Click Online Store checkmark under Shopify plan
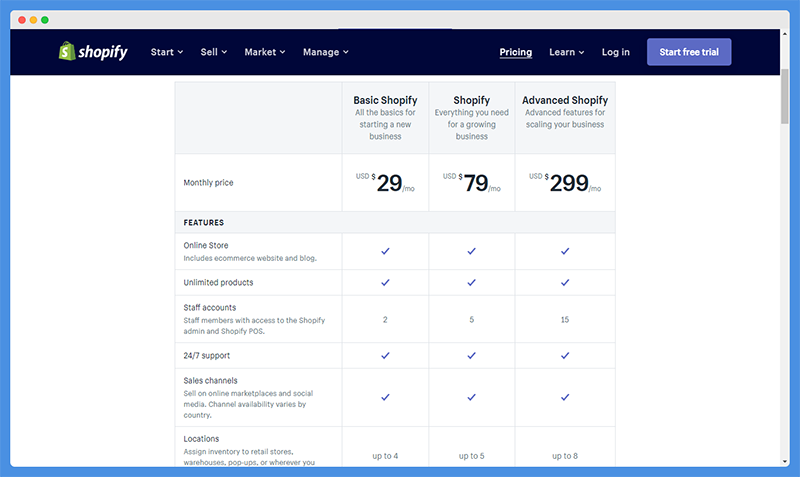Viewport: 800px width, 477px height. (471, 251)
